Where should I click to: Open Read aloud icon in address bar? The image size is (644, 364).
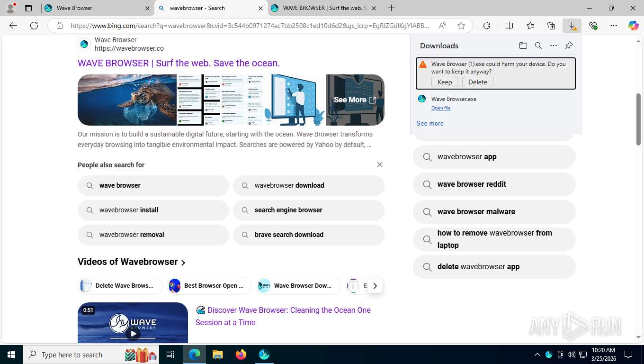click(x=442, y=26)
